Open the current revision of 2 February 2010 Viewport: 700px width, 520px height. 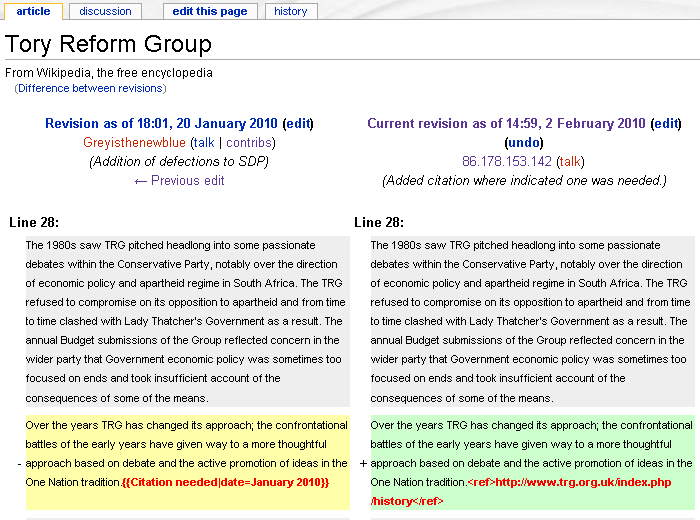click(506, 124)
